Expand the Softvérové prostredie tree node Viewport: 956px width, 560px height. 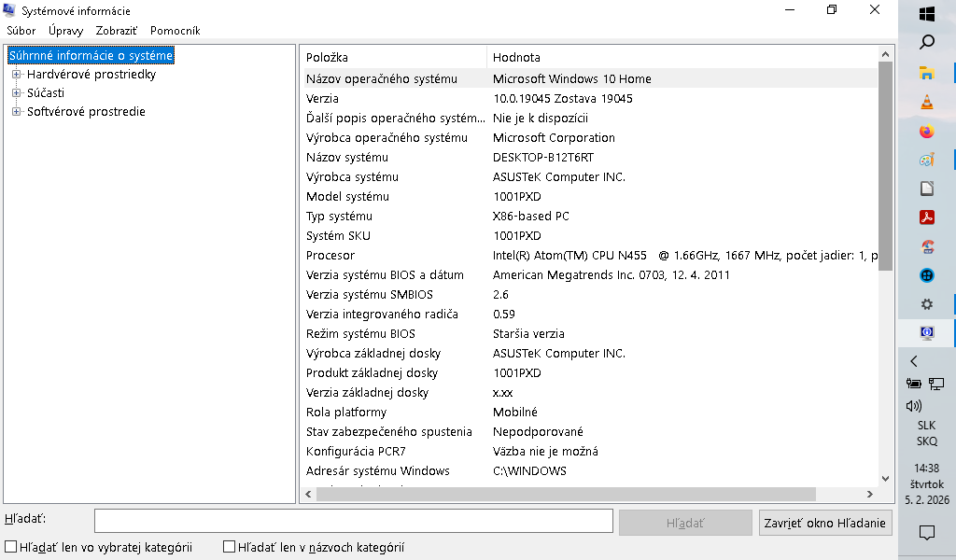tap(16, 112)
